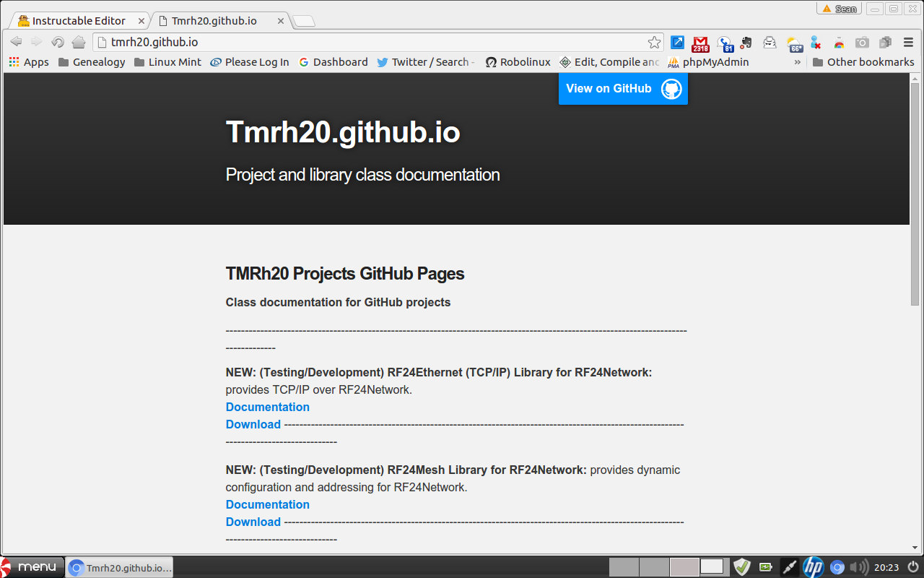
Task: Open the Please Log In bookmark
Action: (x=249, y=62)
